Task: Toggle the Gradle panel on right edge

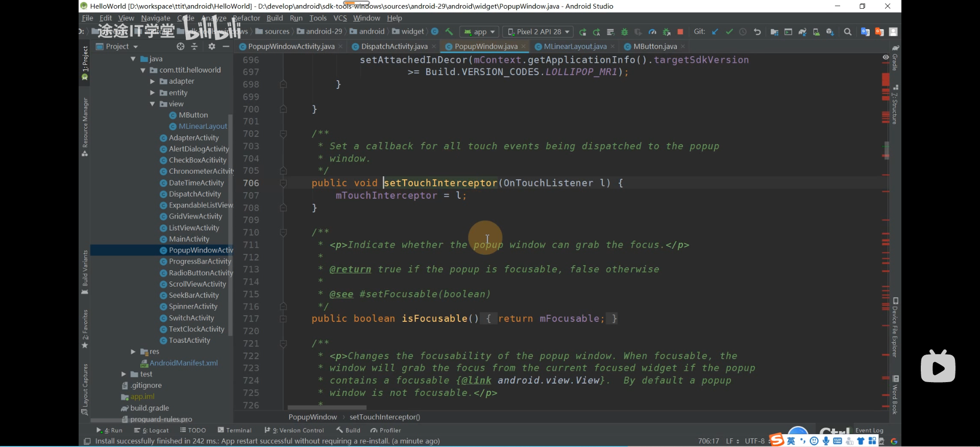Action: pyautogui.click(x=895, y=58)
